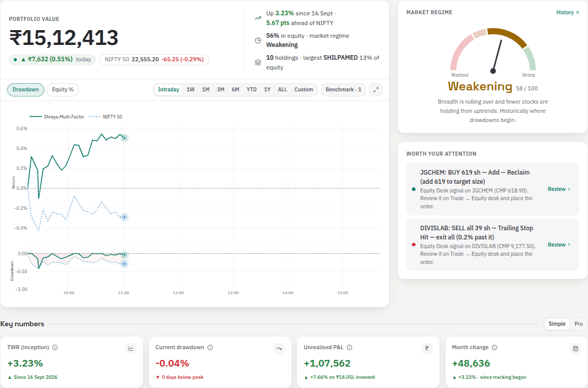Select the 3M range tab
The width and height of the screenshot is (588, 388).
point(220,90)
